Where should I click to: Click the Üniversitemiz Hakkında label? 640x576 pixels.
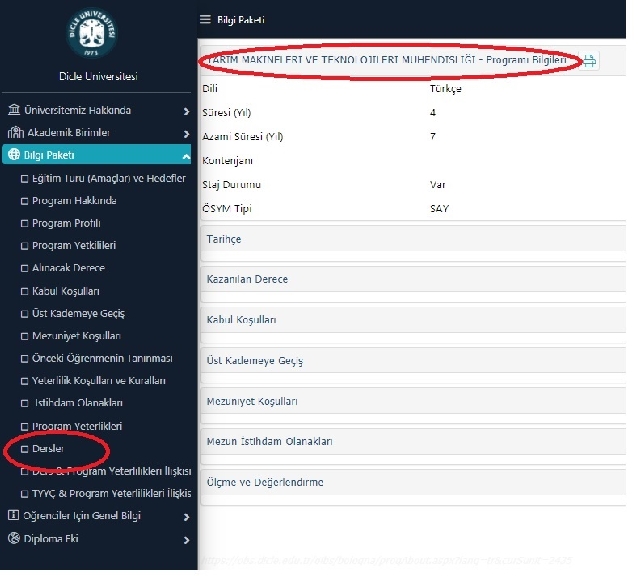[78, 110]
